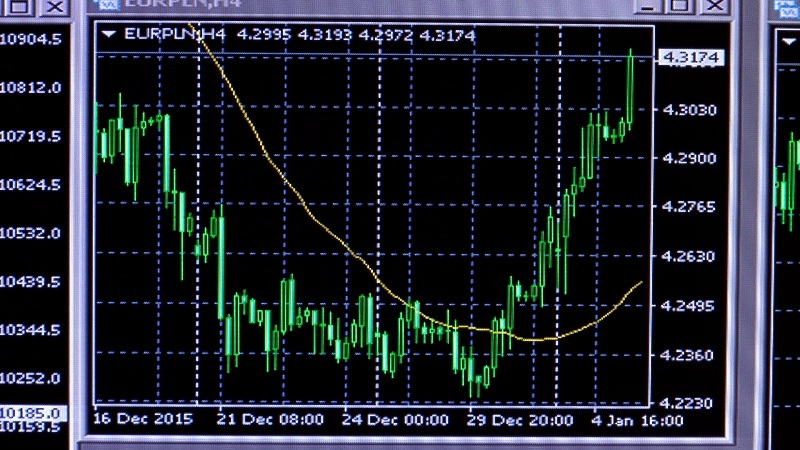Click the 4.2360 price axis label
Viewport: 800px width, 450px height.
(690, 355)
